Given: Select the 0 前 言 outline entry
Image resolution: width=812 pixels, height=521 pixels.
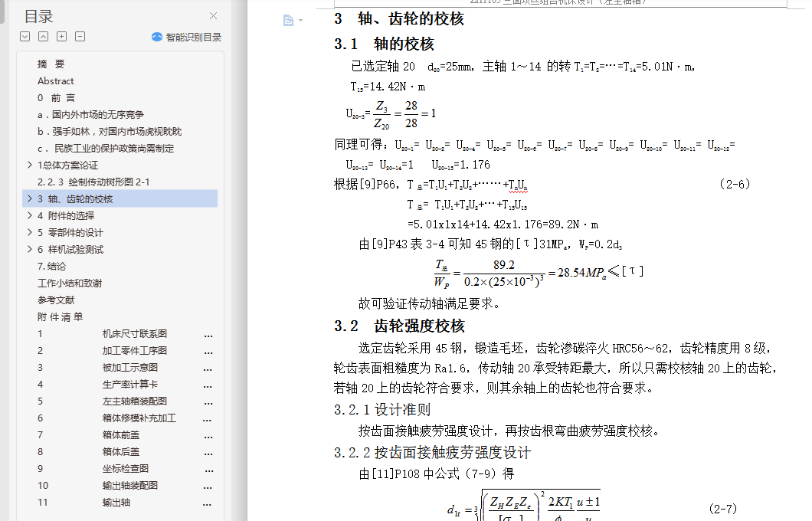Looking at the screenshot, I should click(x=56, y=97).
